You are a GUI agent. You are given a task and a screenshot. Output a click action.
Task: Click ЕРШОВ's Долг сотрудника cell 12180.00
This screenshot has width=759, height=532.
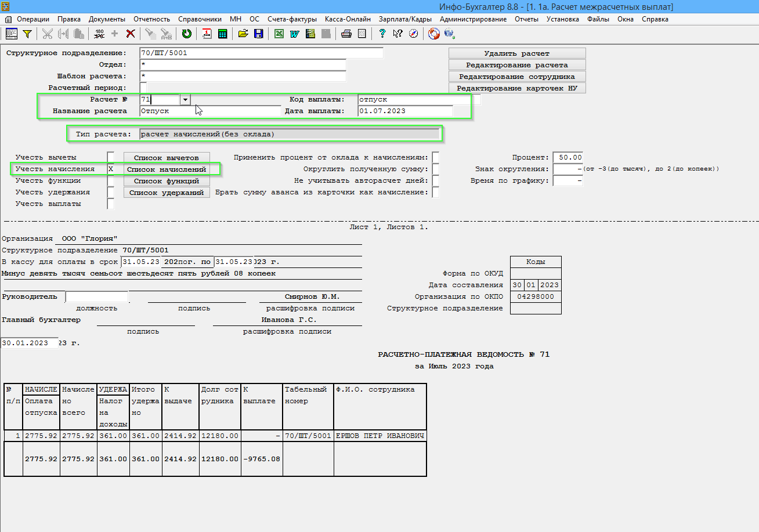click(x=219, y=436)
